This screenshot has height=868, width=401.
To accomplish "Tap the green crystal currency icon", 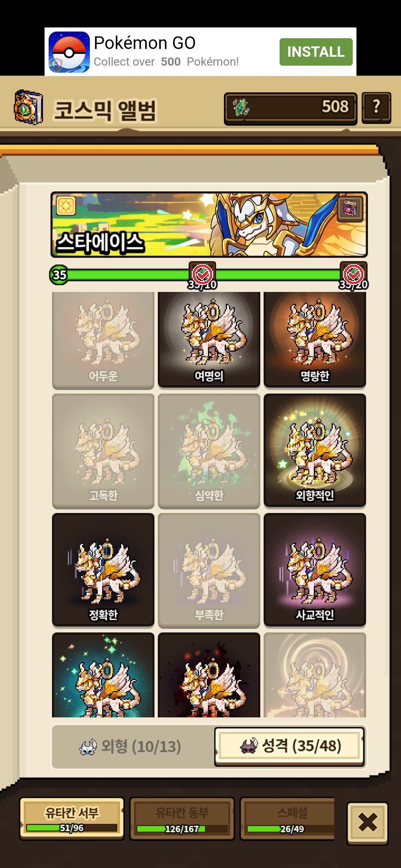I will point(241,108).
